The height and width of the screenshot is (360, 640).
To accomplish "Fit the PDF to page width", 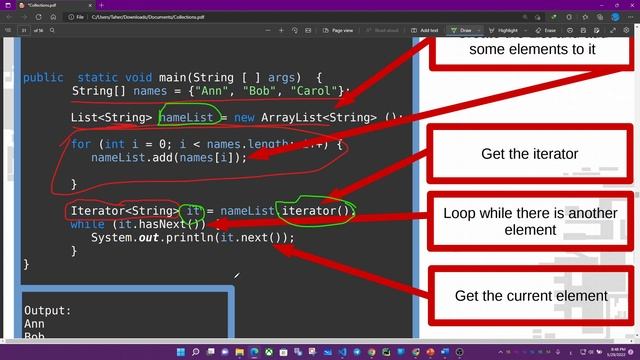I will 308,30.
